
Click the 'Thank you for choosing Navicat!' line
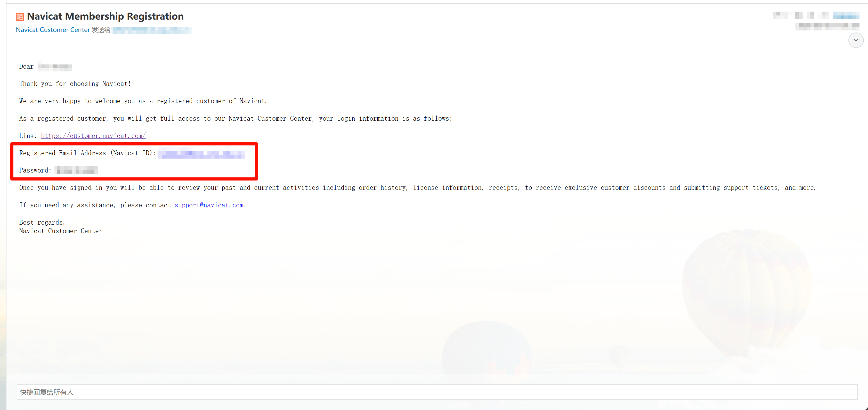tap(75, 84)
